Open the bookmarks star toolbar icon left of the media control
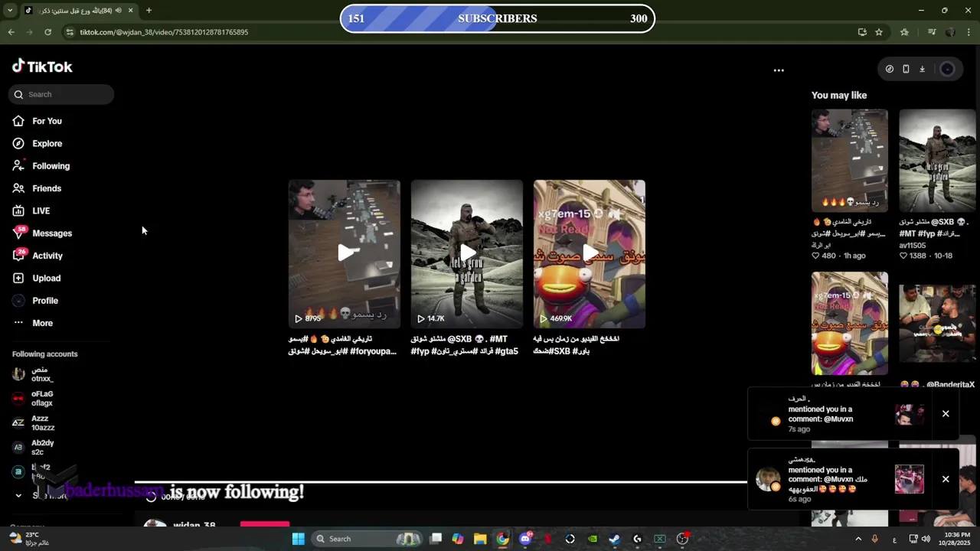Screen dimensions: 980x551 (904, 32)
